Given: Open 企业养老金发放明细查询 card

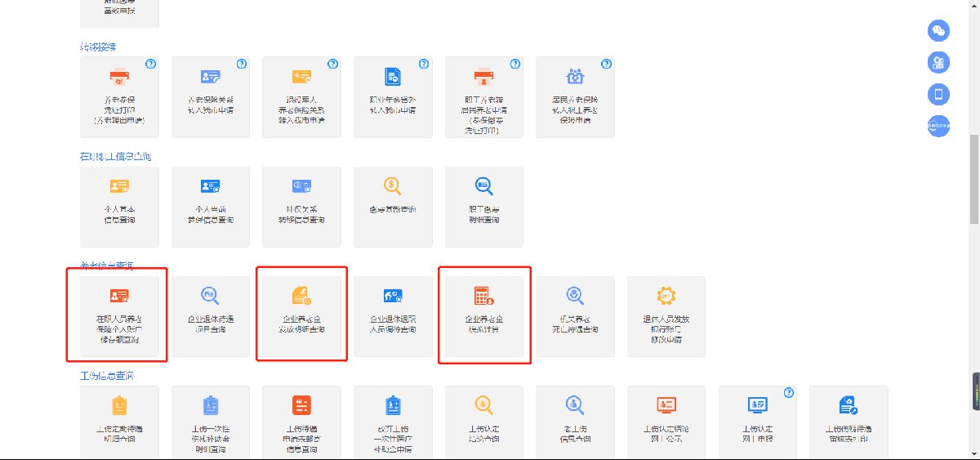Looking at the screenshot, I should tap(301, 315).
